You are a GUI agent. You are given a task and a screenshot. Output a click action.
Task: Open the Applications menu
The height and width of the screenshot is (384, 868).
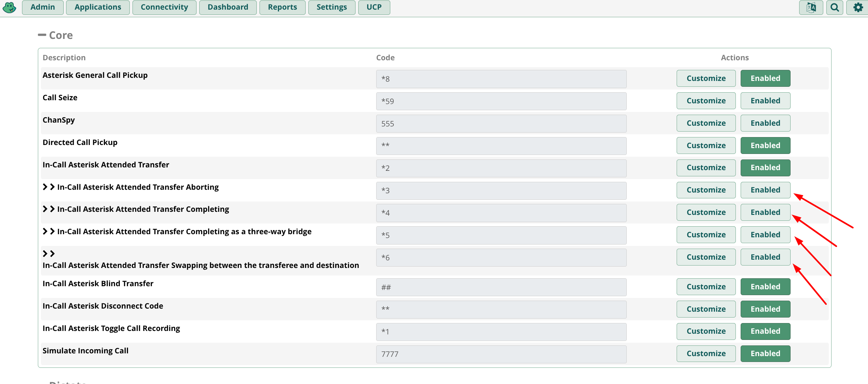tap(98, 8)
